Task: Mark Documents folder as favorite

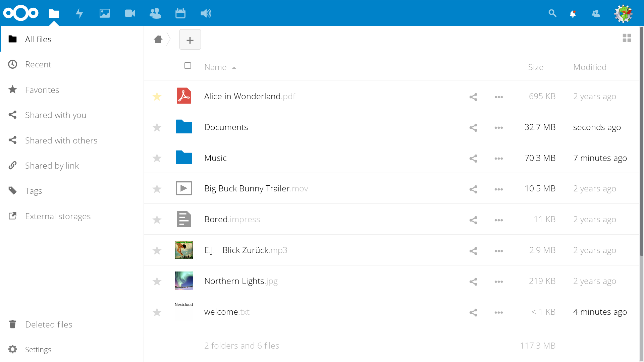Action: (157, 127)
